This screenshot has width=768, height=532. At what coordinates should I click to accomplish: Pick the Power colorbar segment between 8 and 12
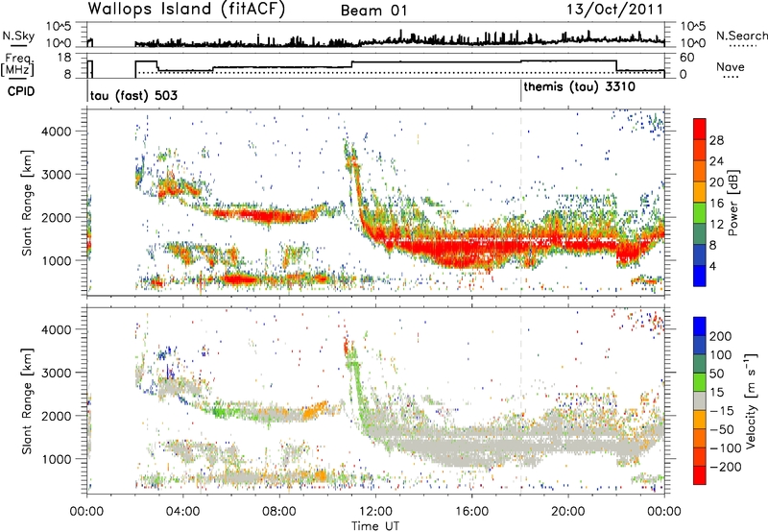pos(700,234)
